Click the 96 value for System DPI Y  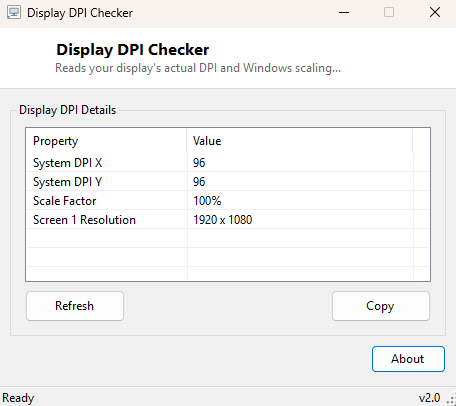click(199, 182)
